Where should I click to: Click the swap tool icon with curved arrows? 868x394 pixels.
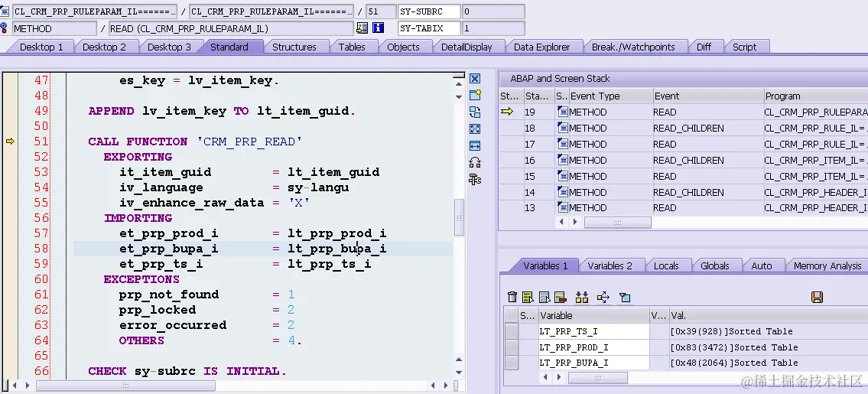coord(474,162)
